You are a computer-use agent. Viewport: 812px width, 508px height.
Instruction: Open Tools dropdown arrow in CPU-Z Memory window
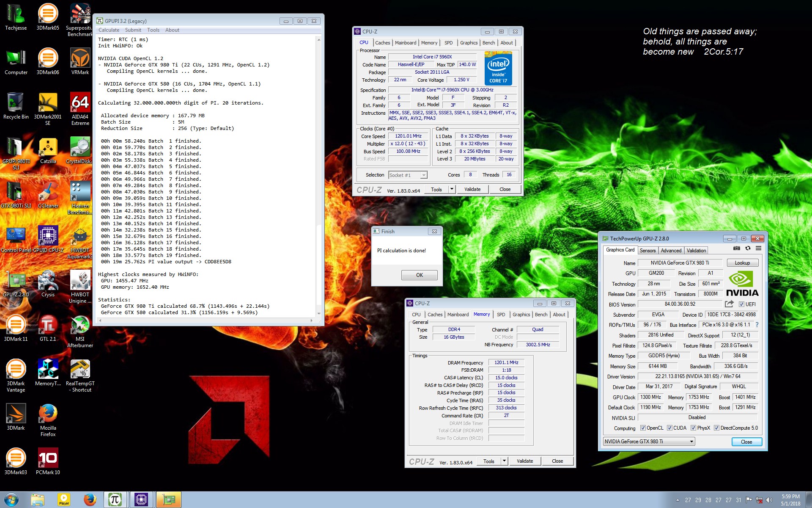[x=504, y=461]
